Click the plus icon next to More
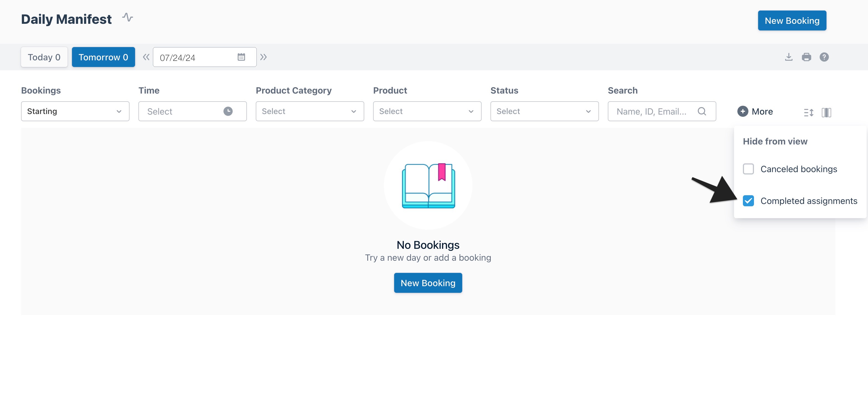Viewport: 868px width, 419px height. [x=743, y=111]
